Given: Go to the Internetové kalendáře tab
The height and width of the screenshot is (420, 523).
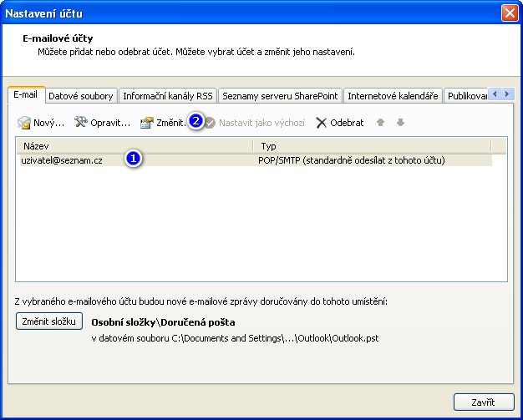Looking at the screenshot, I should tap(392, 96).
